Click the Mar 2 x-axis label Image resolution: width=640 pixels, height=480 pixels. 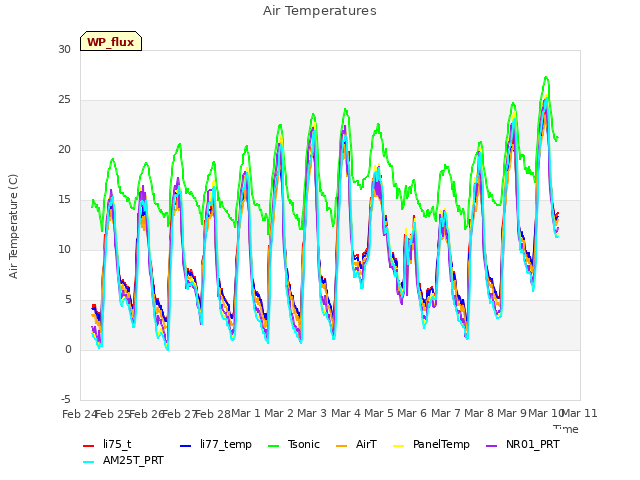point(279,413)
